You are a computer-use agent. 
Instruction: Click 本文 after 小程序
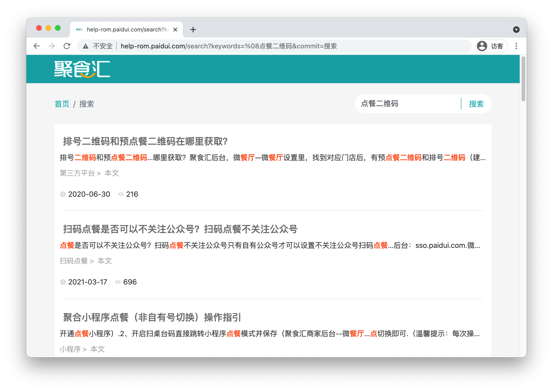pos(97,349)
